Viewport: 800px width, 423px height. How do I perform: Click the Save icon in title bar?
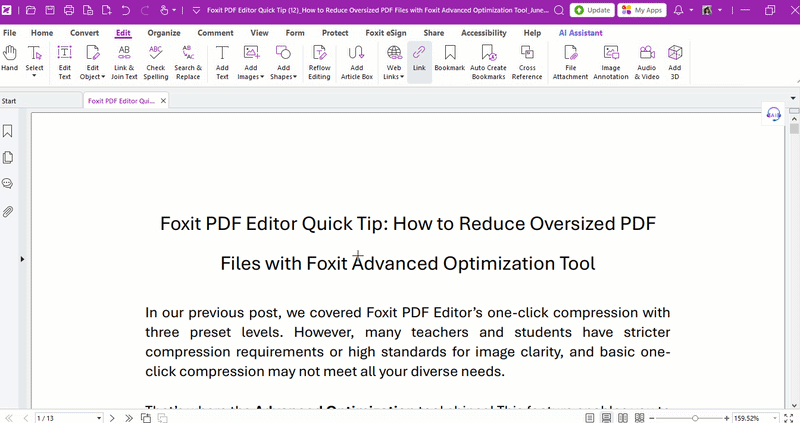pyautogui.click(x=49, y=10)
